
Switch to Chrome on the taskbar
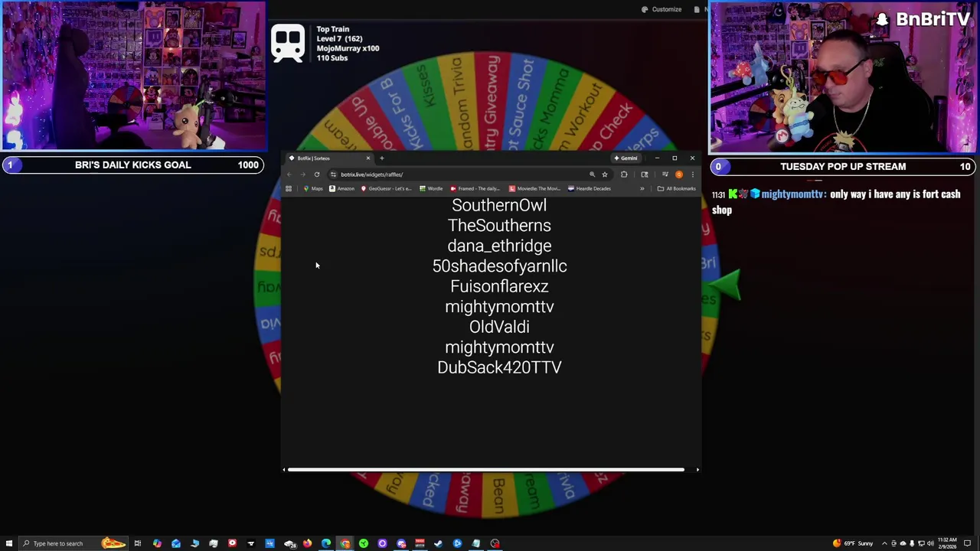(x=345, y=543)
